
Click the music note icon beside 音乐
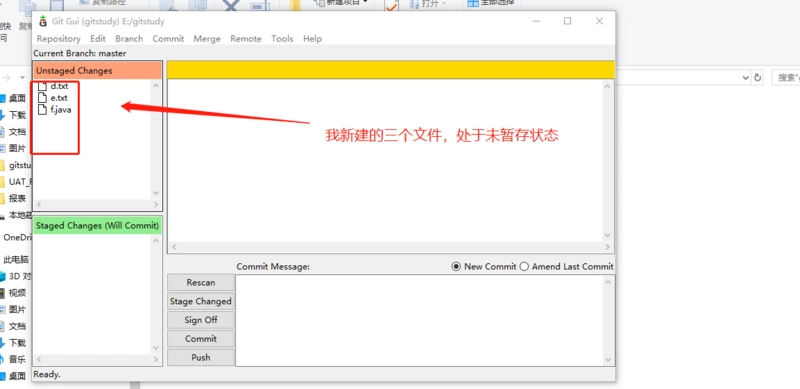(x=3, y=359)
